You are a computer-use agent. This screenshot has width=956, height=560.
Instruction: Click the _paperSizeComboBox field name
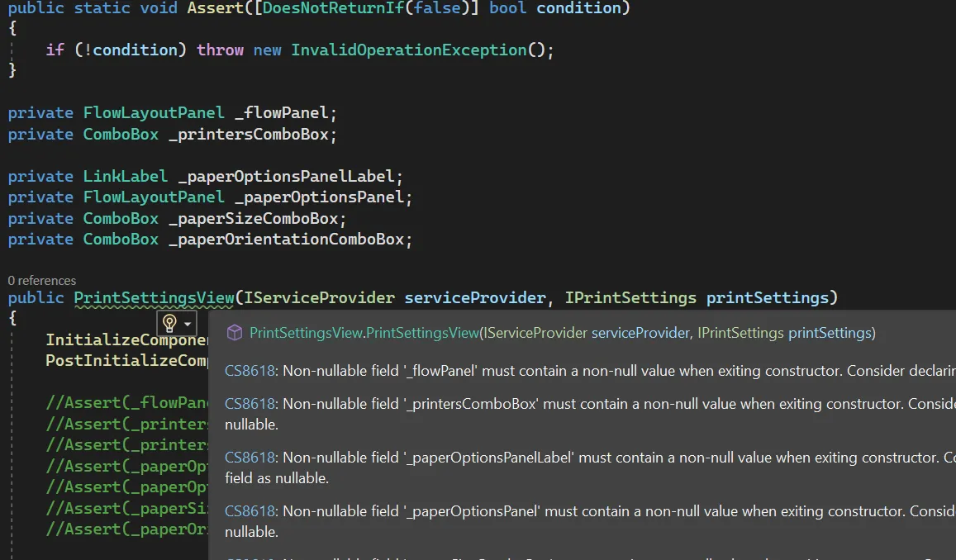coord(253,218)
